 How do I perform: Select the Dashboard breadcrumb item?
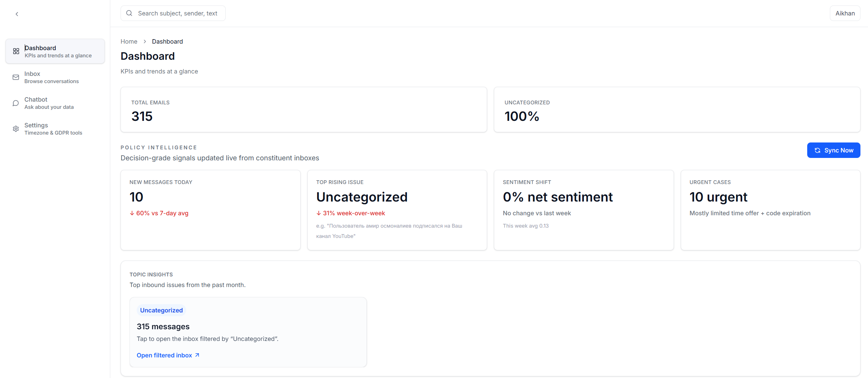(x=167, y=41)
